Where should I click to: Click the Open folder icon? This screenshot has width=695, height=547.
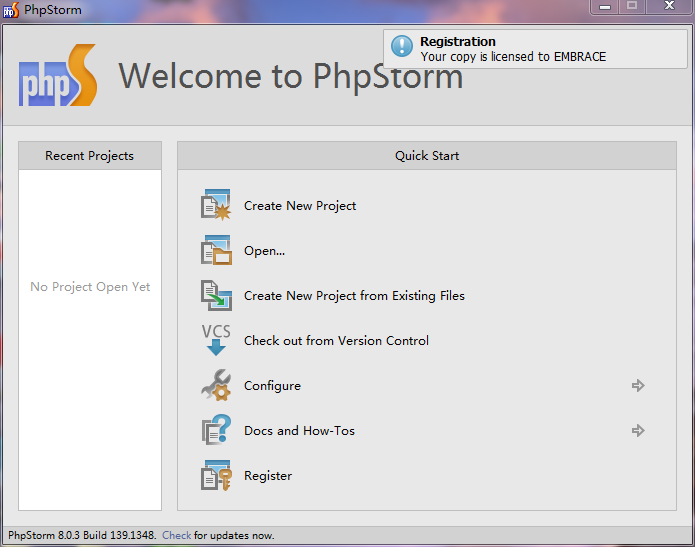[216, 250]
